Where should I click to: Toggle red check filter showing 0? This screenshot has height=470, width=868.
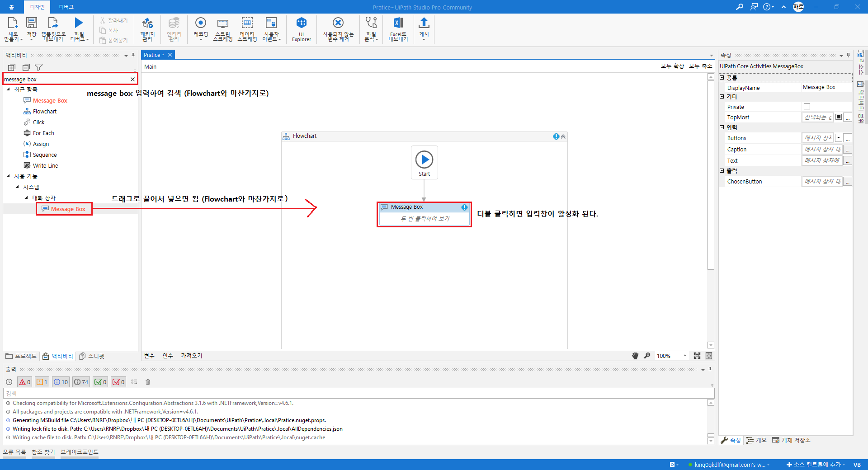pyautogui.click(x=118, y=382)
